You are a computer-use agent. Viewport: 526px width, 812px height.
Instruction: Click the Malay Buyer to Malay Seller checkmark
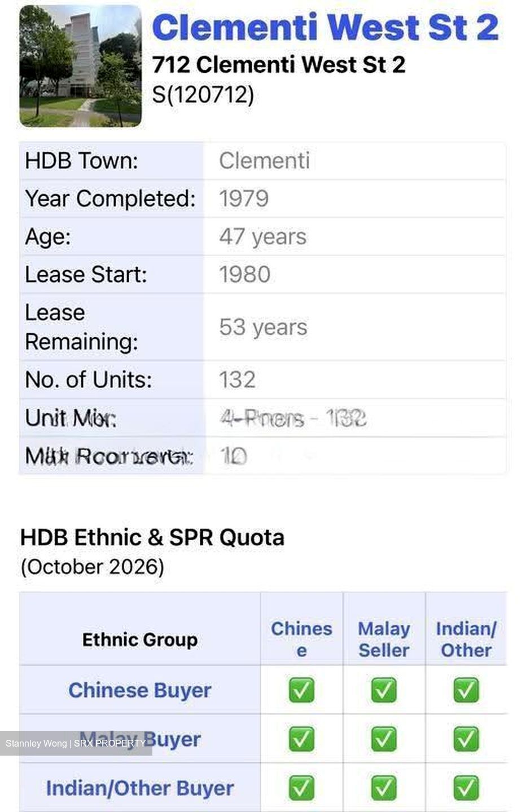384,739
